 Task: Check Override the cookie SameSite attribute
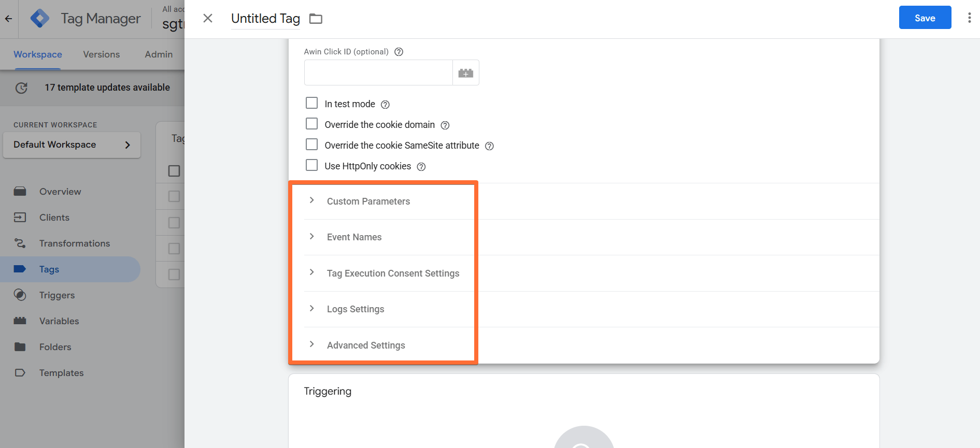(x=311, y=144)
